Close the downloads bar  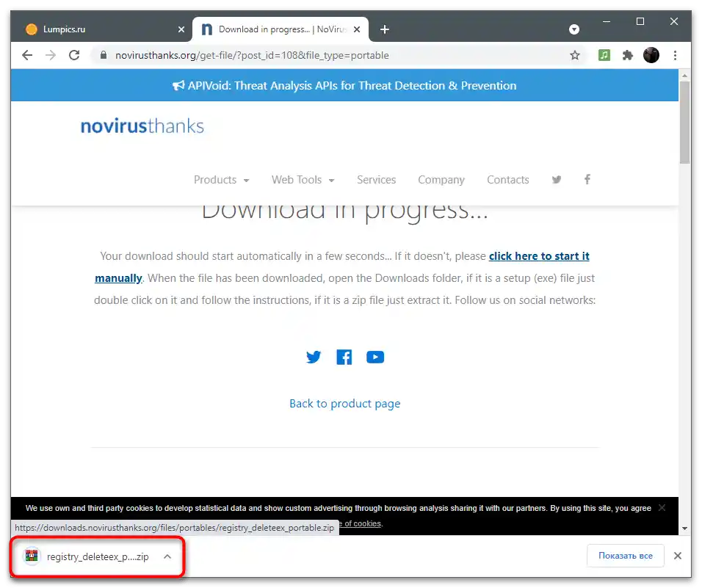[678, 556]
